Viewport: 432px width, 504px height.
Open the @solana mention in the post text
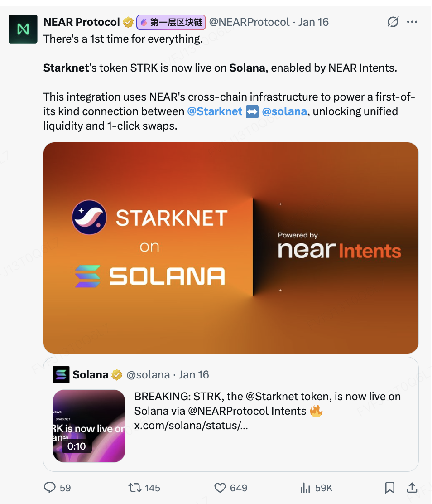284,111
